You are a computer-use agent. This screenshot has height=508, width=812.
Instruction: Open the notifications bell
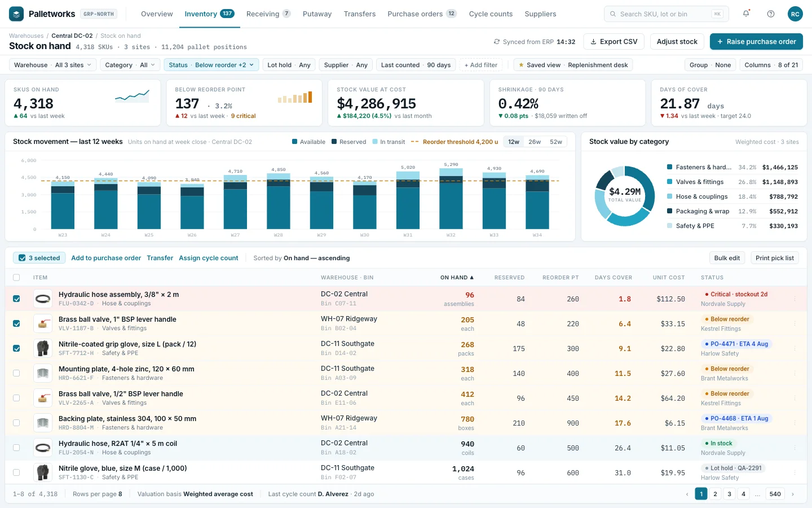(746, 14)
